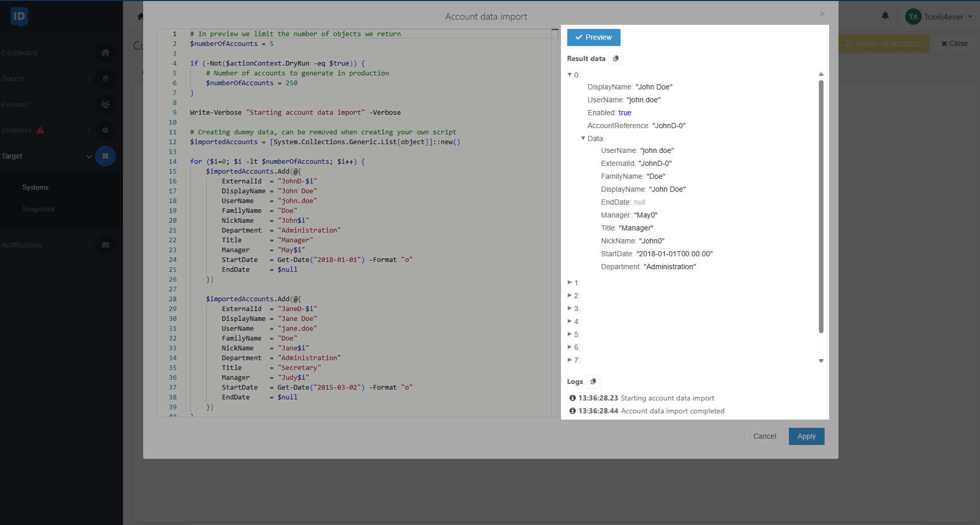Click the Title "Manager" result value
This screenshot has height=525, width=980.
(x=636, y=228)
